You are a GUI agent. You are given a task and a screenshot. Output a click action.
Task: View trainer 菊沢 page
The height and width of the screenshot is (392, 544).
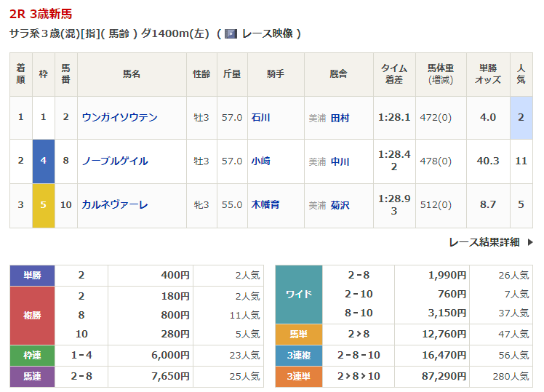coord(340,205)
